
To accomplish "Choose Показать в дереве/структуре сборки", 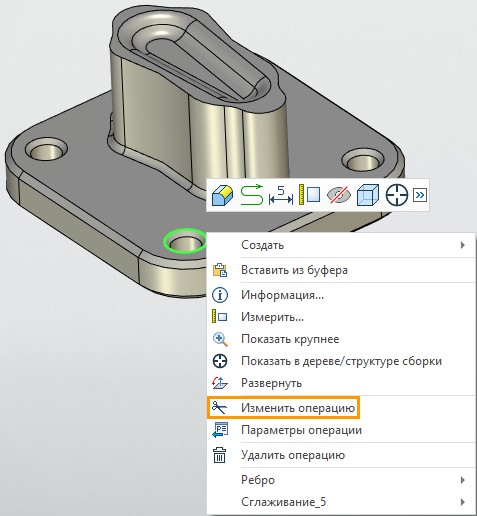I will tap(341, 361).
